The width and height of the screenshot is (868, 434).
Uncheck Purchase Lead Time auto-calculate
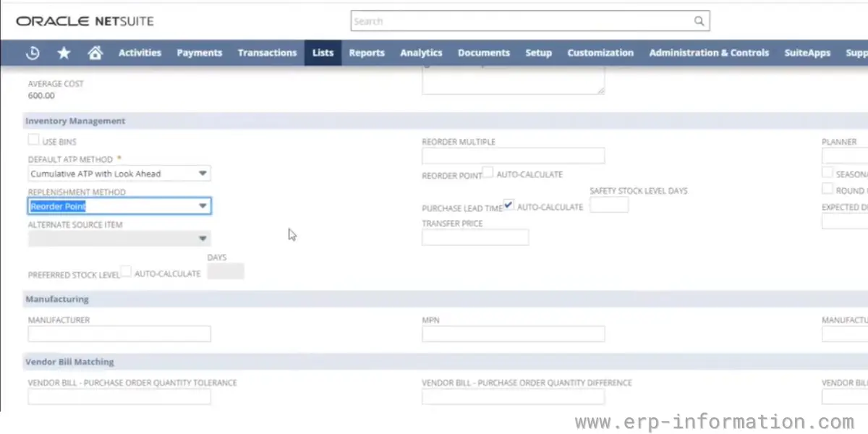coord(509,205)
